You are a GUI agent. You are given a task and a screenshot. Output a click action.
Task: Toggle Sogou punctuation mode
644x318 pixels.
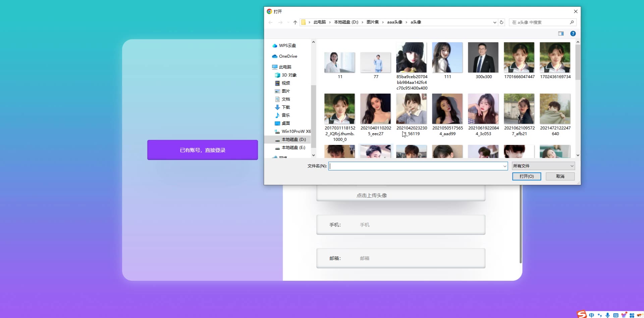[x=600, y=315]
